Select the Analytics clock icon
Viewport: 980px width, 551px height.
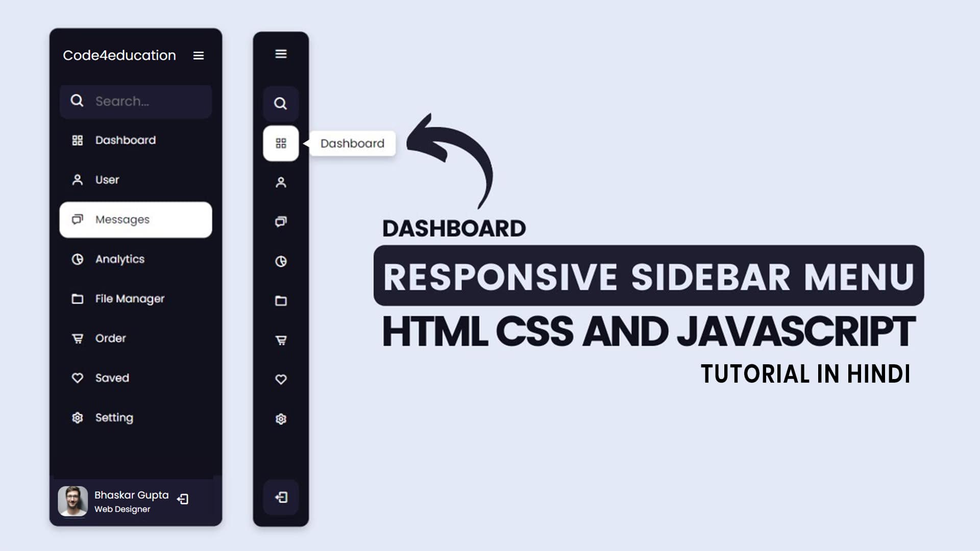[77, 259]
